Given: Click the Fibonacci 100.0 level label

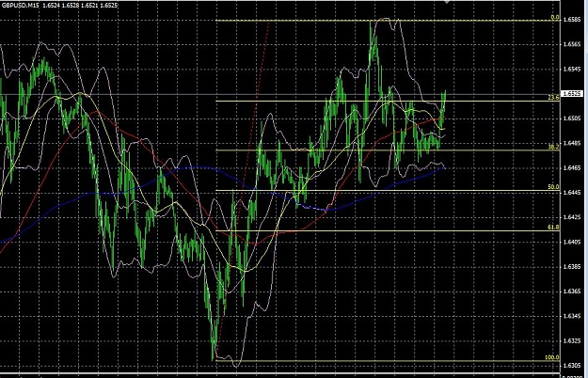Looking at the screenshot, I should [x=552, y=357].
